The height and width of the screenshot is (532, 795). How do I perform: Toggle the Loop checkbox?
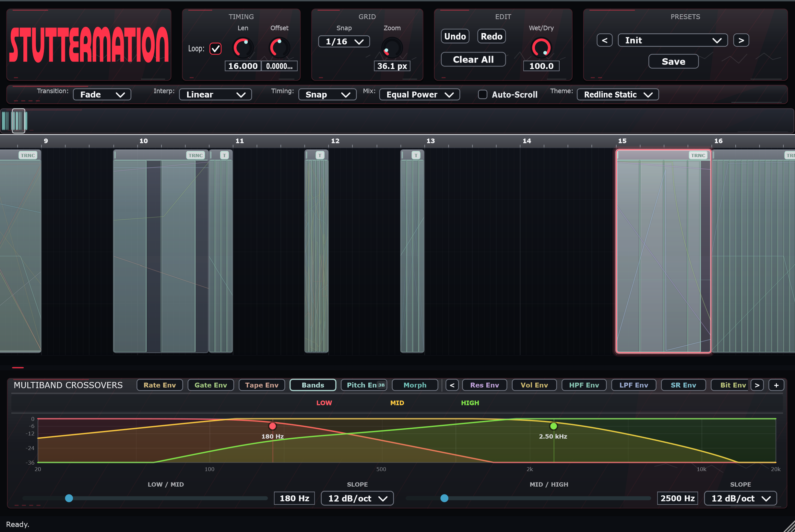coord(216,49)
